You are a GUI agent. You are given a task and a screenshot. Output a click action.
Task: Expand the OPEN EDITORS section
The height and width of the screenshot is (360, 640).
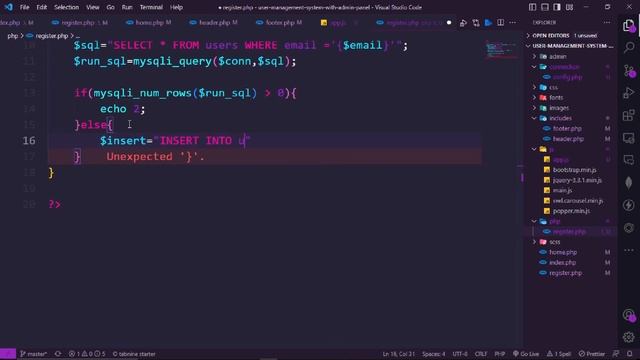coord(571,36)
